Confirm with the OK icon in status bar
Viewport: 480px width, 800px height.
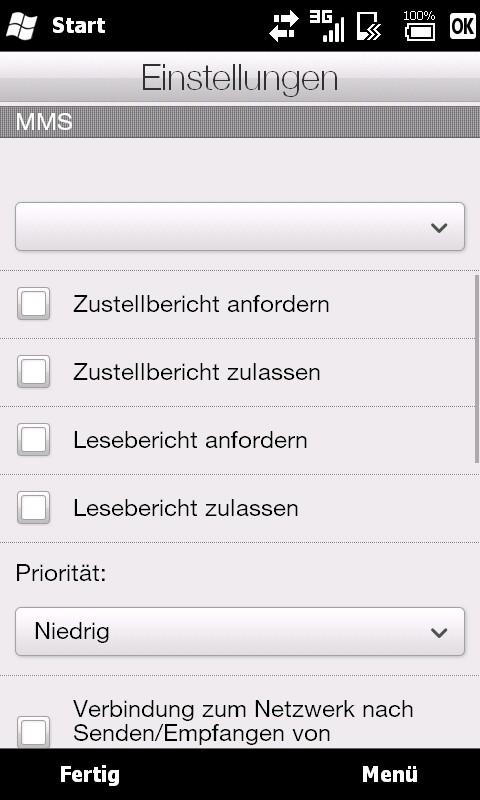point(463,26)
